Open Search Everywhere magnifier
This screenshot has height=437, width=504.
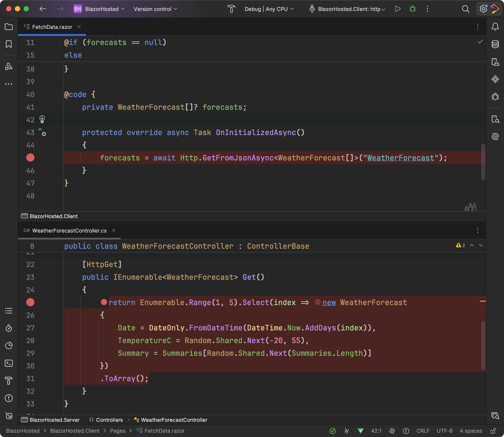click(x=466, y=9)
